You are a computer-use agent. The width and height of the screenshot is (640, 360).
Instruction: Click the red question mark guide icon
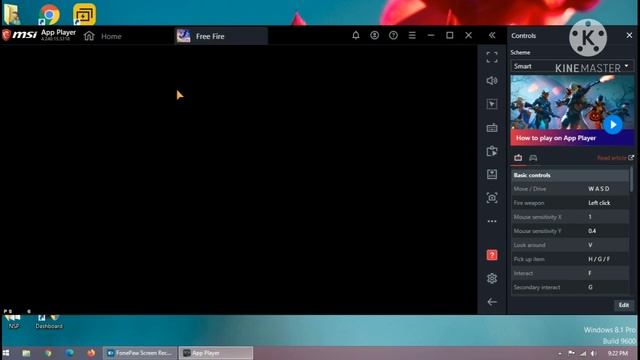point(492,255)
